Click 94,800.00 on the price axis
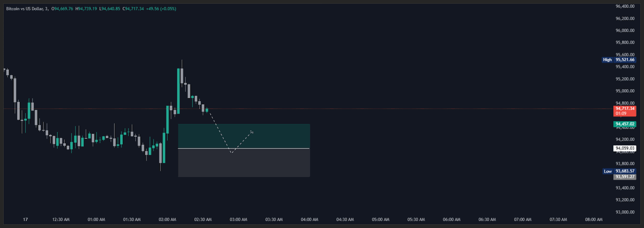The height and width of the screenshot is (228, 644). pos(625,103)
